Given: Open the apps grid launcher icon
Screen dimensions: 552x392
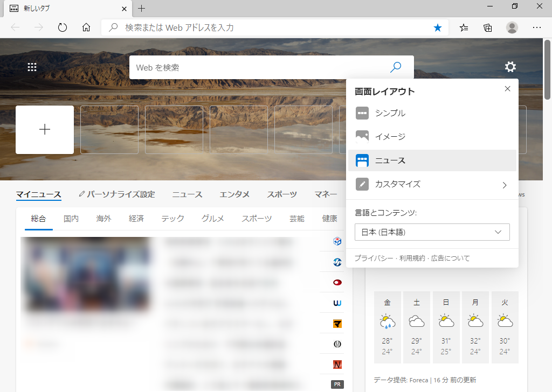Looking at the screenshot, I should click(x=32, y=67).
